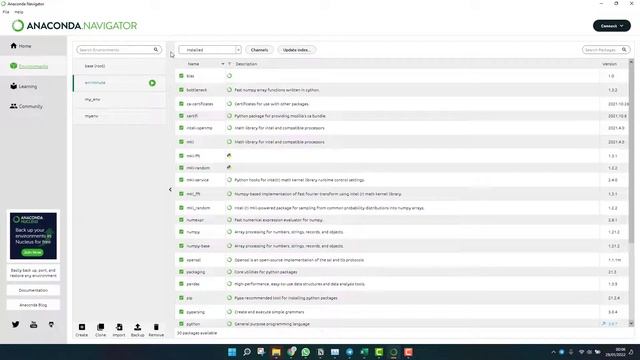The image size is (640, 360).
Task: Go to the Home tab
Action: (x=33, y=46)
